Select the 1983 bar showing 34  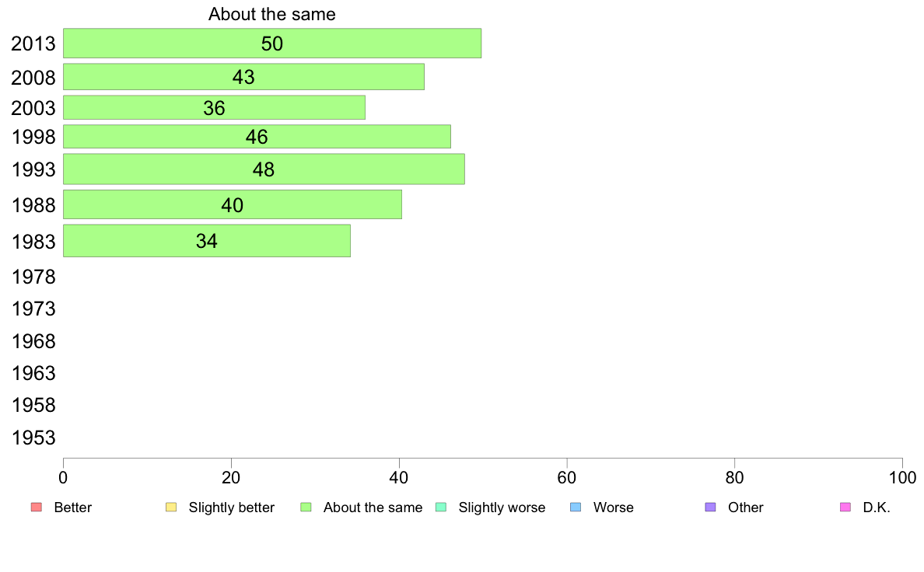[x=207, y=240]
